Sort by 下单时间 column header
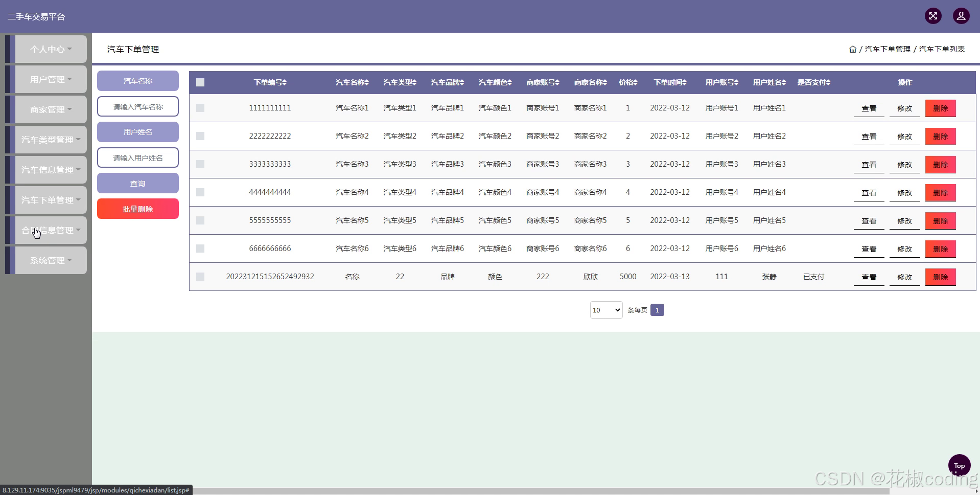 tap(670, 82)
